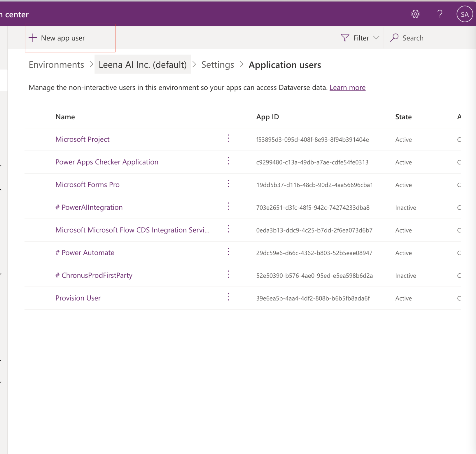Image resolution: width=476 pixels, height=454 pixels.
Task: Click the Filter funnel icon
Action: (x=345, y=38)
